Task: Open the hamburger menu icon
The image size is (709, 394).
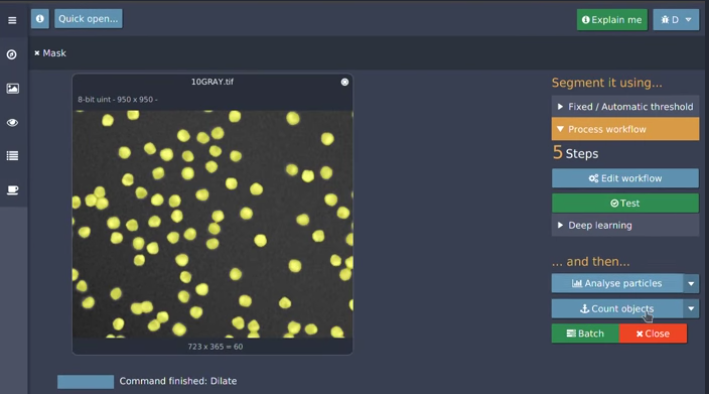Action: tap(12, 20)
